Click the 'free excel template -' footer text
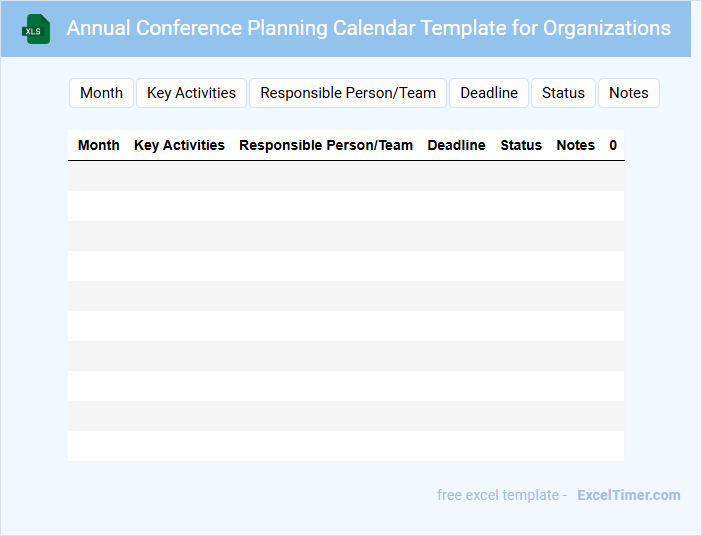This screenshot has height=536, width=702. click(502, 495)
